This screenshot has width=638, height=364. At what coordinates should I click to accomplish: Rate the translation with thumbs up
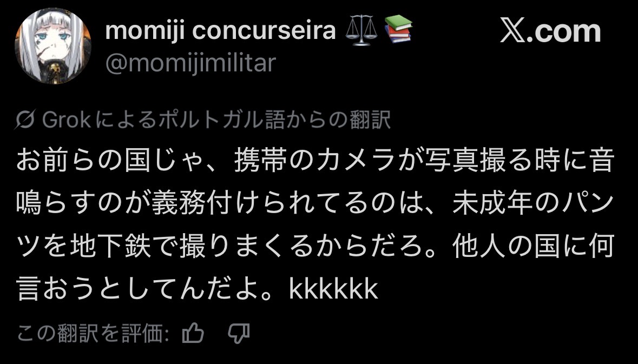tap(193, 334)
